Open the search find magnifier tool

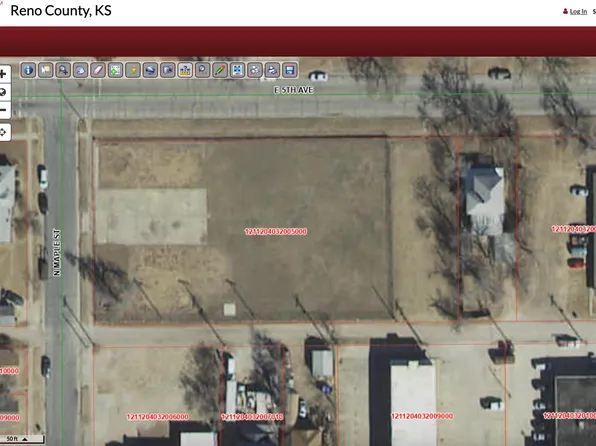point(203,70)
